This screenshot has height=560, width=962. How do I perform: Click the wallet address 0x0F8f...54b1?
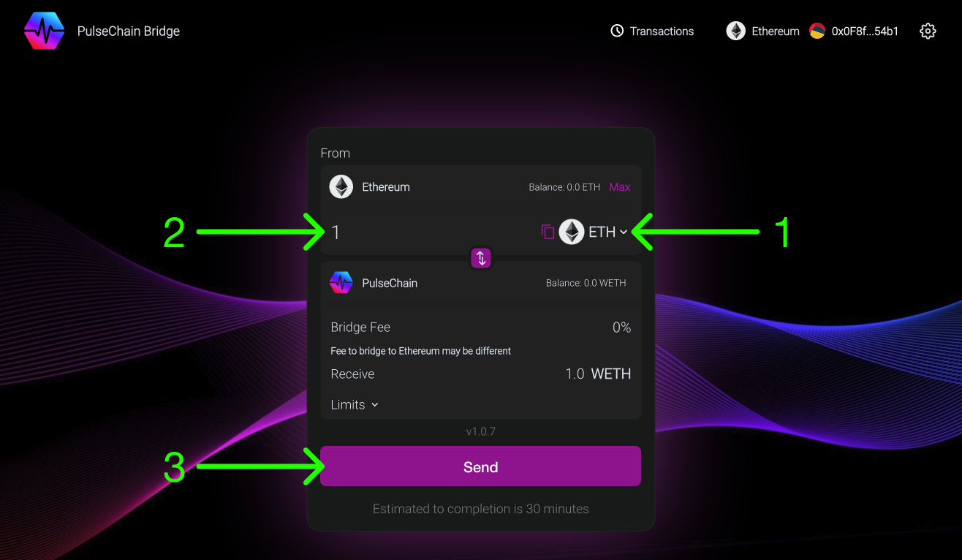click(865, 31)
